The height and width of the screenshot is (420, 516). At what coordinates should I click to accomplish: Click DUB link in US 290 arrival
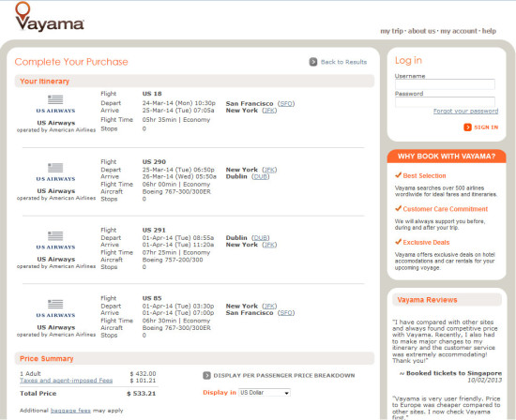tap(260, 176)
